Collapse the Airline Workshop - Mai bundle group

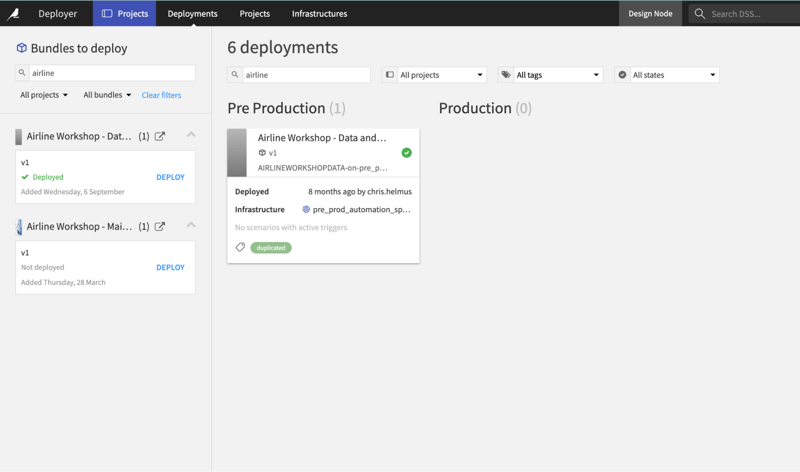click(x=191, y=225)
